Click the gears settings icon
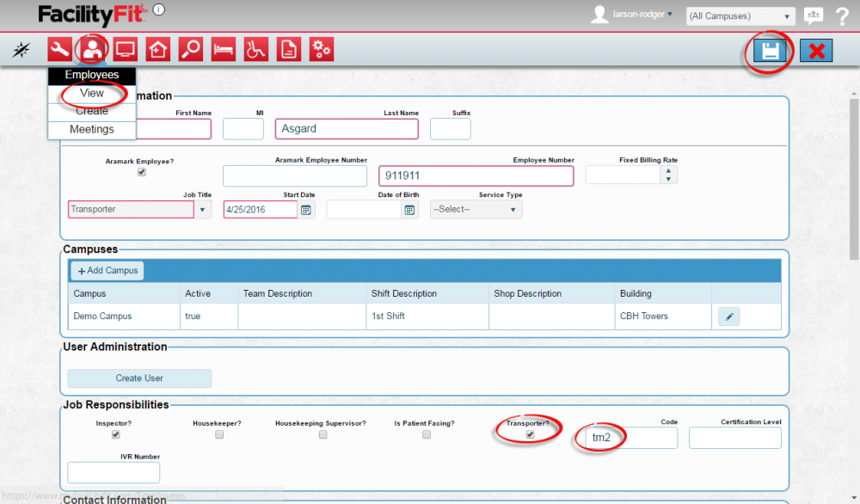 pos(321,50)
